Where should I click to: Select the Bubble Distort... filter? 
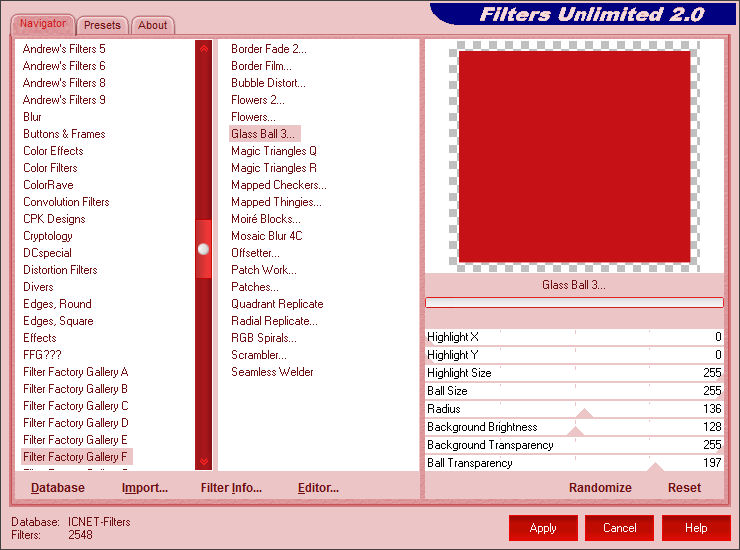click(268, 83)
